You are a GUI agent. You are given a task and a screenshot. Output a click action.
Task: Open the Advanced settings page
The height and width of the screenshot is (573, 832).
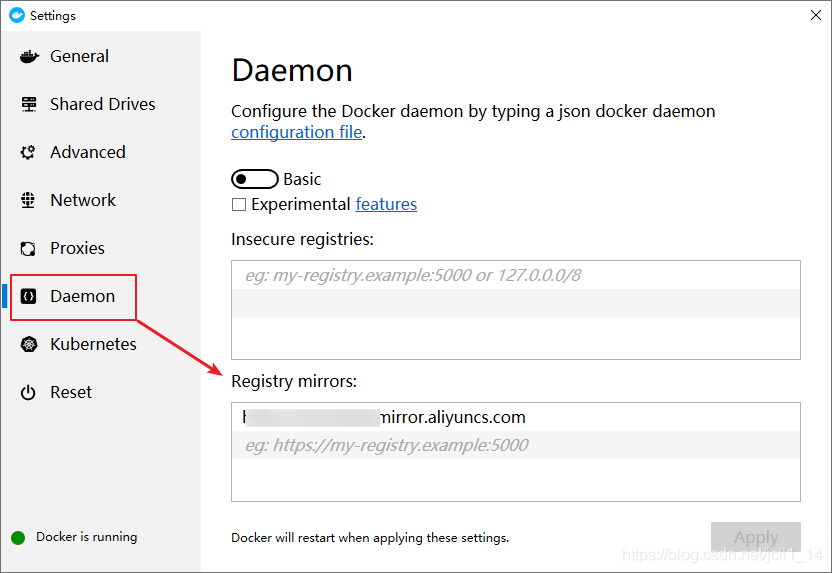coord(88,152)
